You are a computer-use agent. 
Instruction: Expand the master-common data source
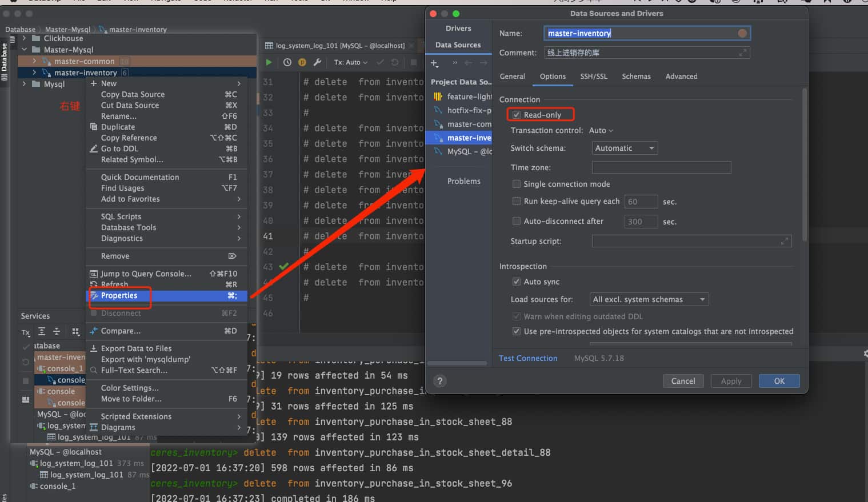click(34, 61)
